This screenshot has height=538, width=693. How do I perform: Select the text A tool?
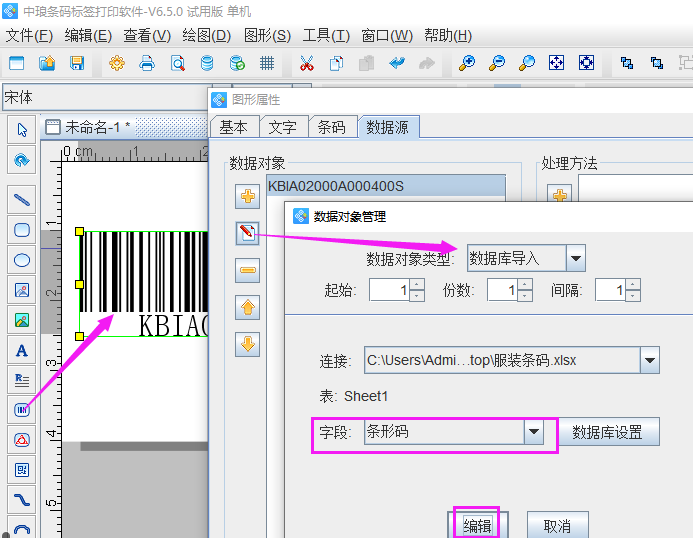coord(22,351)
